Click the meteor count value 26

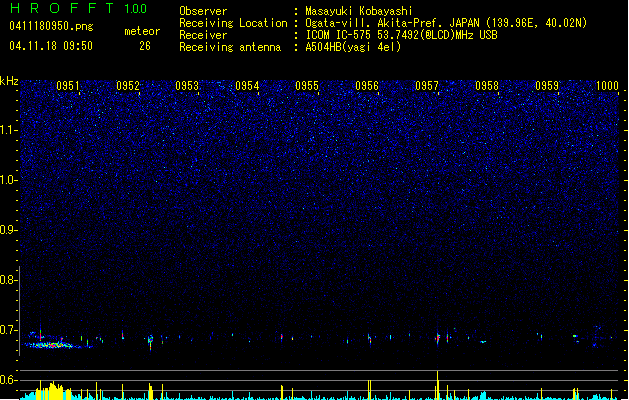pos(145,46)
